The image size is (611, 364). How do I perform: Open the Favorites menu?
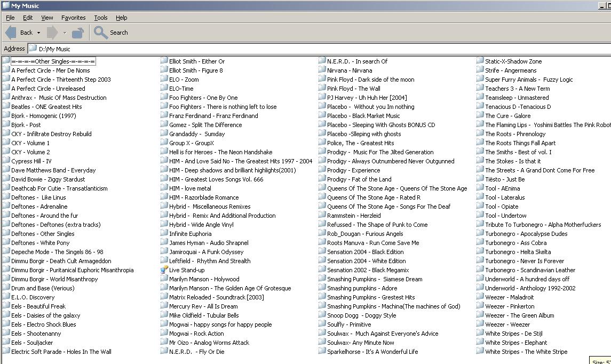[73, 18]
